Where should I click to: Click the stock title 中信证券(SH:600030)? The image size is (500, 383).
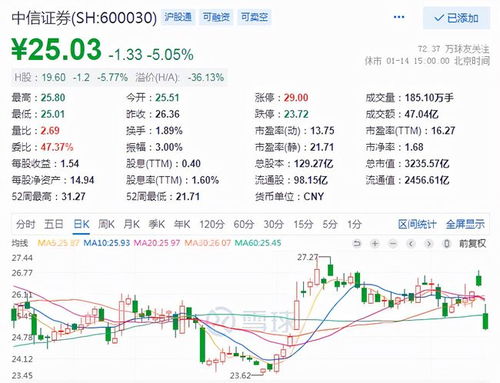click(84, 18)
